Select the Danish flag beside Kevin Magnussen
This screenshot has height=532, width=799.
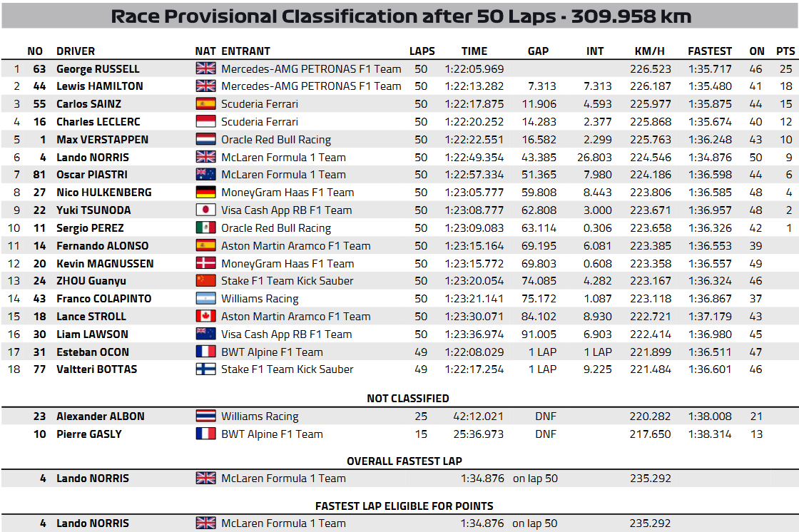coord(205,264)
